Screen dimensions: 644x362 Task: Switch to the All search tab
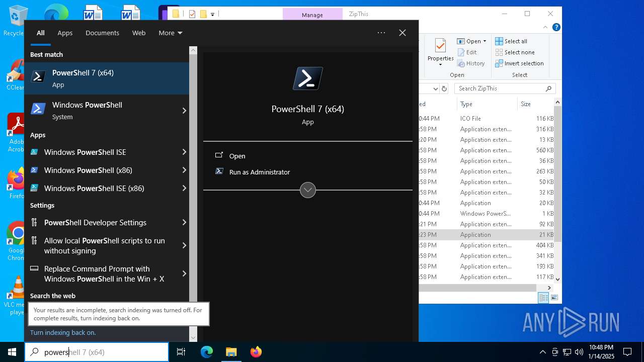tap(41, 33)
